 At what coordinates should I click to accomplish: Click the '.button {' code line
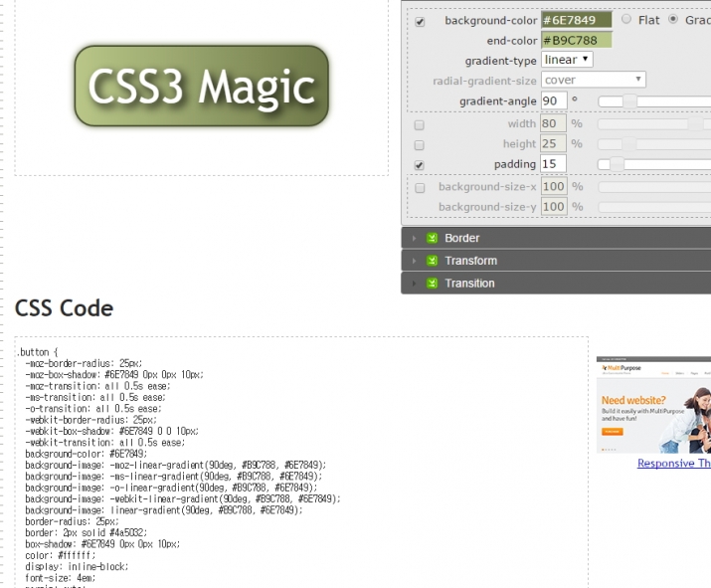[x=38, y=352]
